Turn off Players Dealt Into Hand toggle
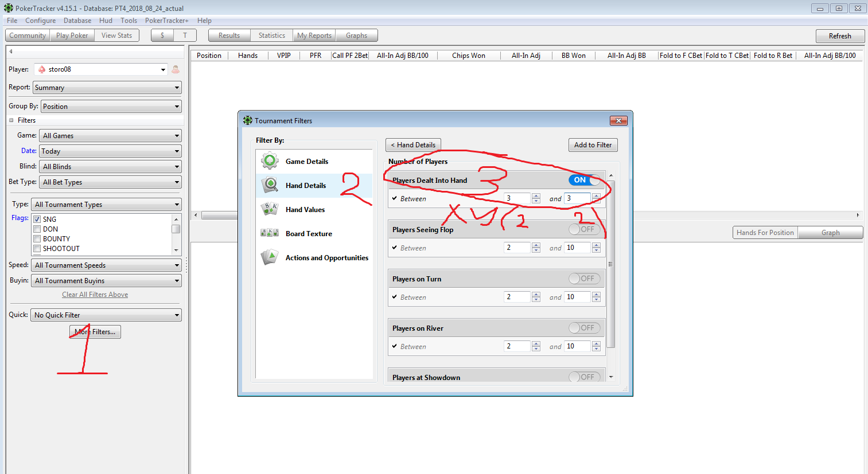868x474 pixels. (x=585, y=180)
